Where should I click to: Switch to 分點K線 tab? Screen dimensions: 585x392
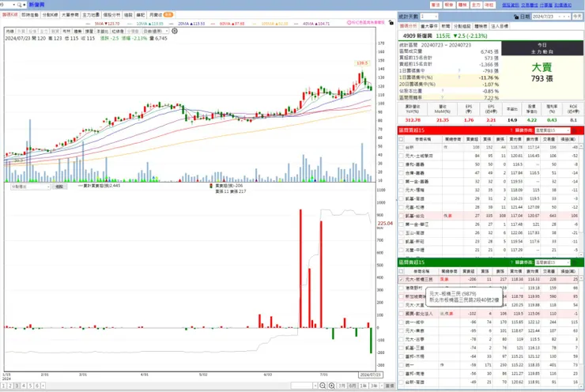[x=50, y=15]
